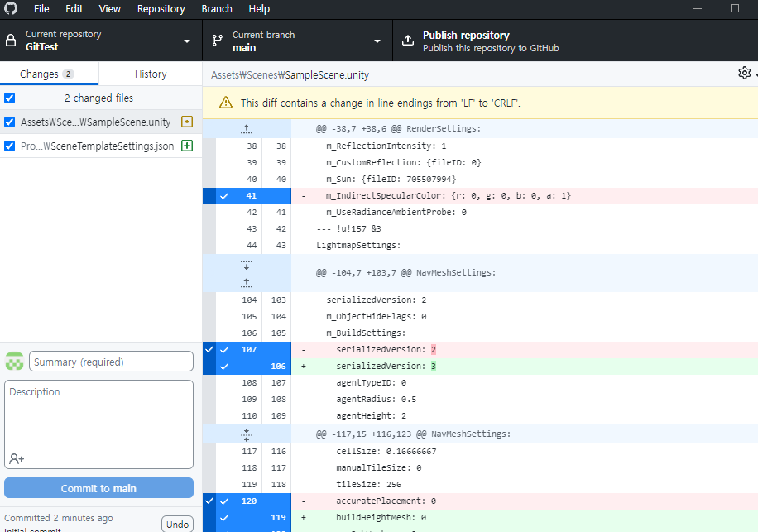Switch to the History tab

(151, 74)
